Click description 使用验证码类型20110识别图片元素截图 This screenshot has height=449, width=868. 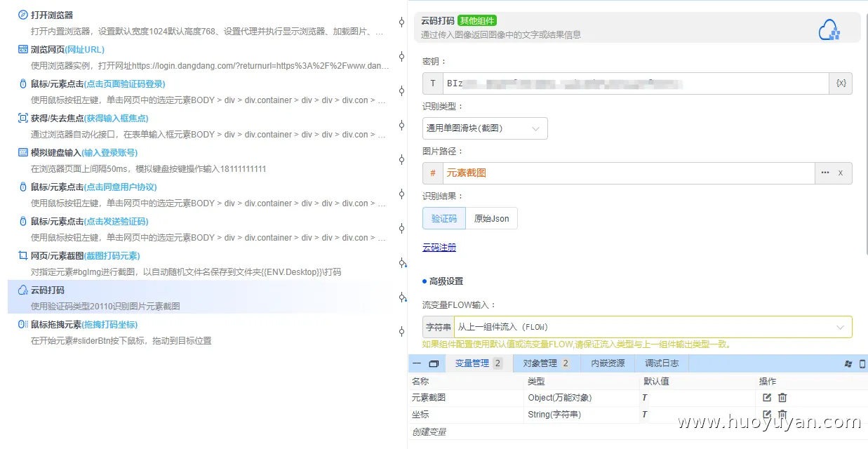click(x=105, y=306)
